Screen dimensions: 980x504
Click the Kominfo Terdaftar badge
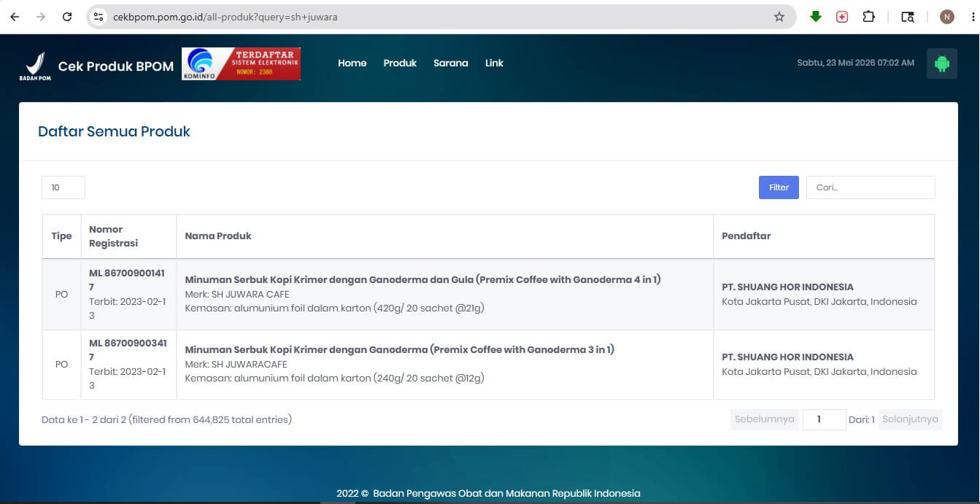(241, 64)
